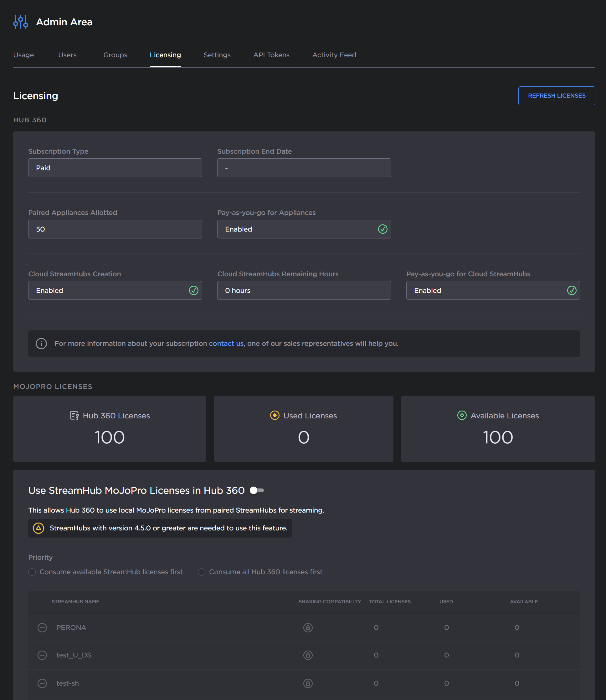This screenshot has height=700, width=606.
Task: Click the Subscription Type field
Action: [x=115, y=168]
